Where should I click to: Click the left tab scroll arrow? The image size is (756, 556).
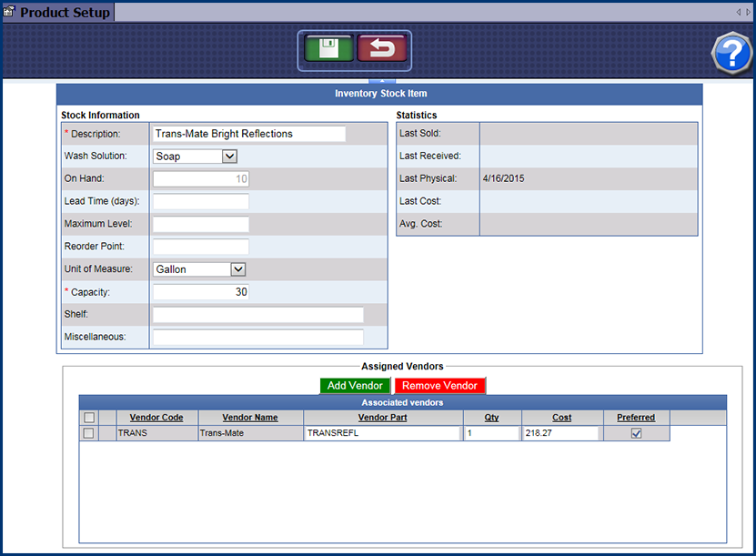pos(739,12)
